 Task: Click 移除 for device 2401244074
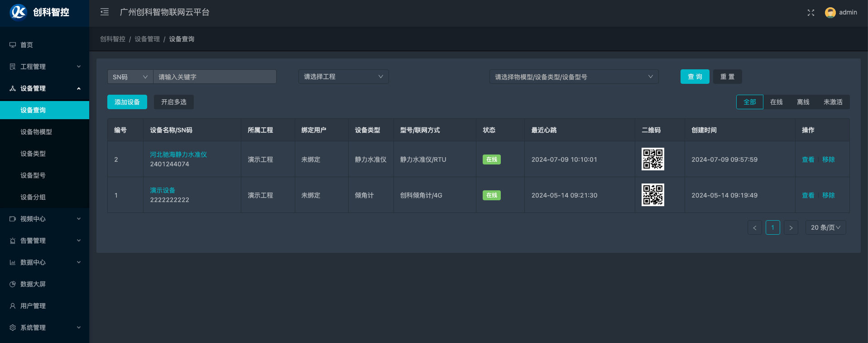tap(829, 159)
